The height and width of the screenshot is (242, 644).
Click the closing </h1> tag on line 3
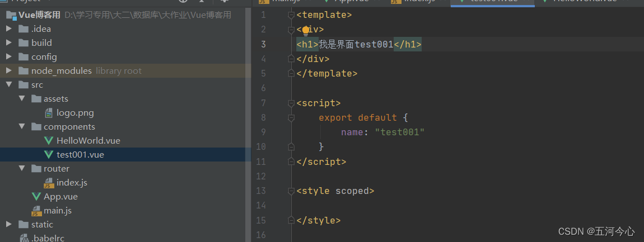tap(408, 44)
